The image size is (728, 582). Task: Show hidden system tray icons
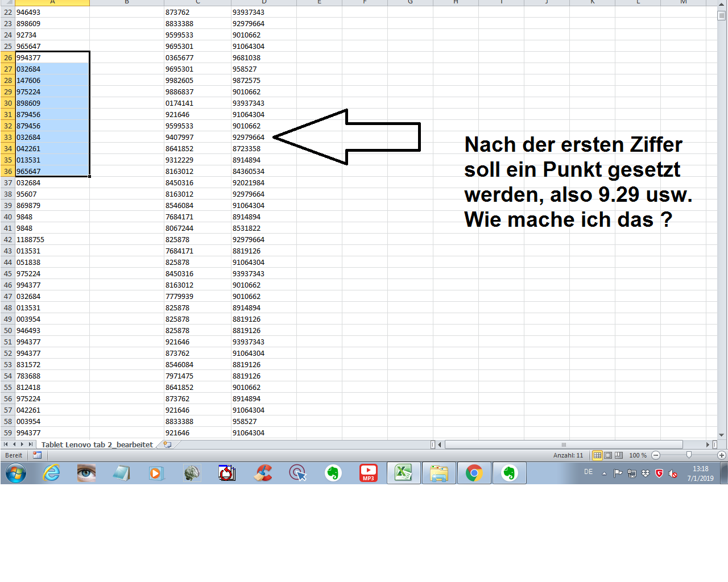[604, 473]
